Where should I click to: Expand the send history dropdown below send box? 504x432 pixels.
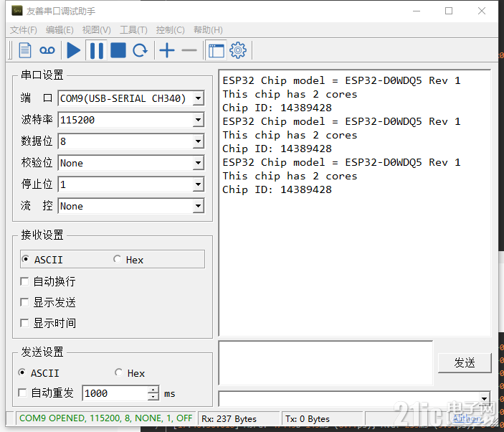[484, 399]
